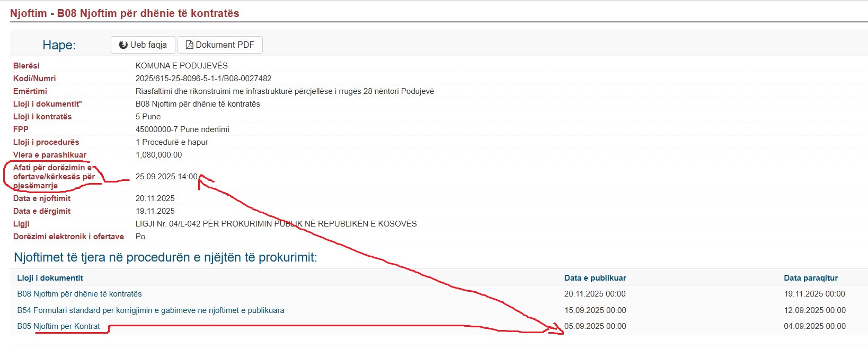
Task: Open the B05 Njoftim per Kontrat link
Action: [x=58, y=326]
